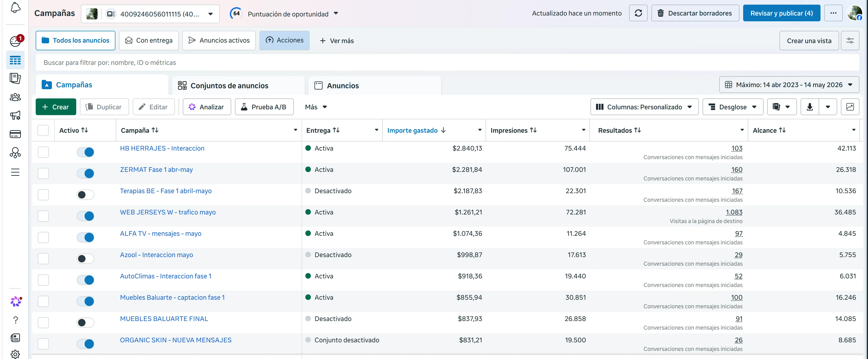Viewport: 868px width, 359px height.
Task: Open account overview icon with red badge
Action: [x=16, y=41]
